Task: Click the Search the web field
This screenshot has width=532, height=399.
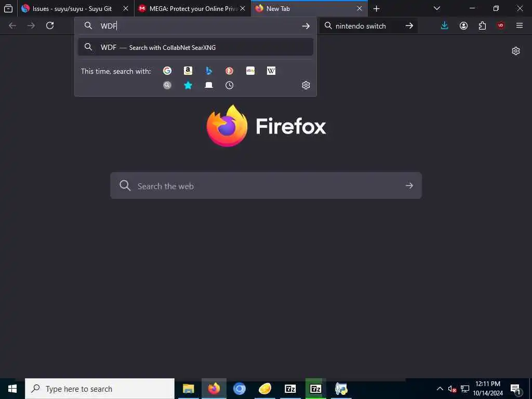Action: [266, 185]
